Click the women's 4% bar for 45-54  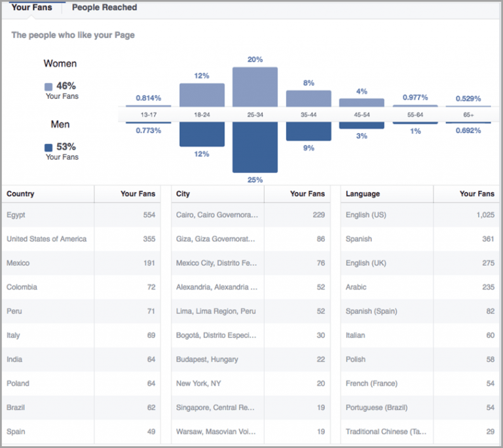click(362, 102)
